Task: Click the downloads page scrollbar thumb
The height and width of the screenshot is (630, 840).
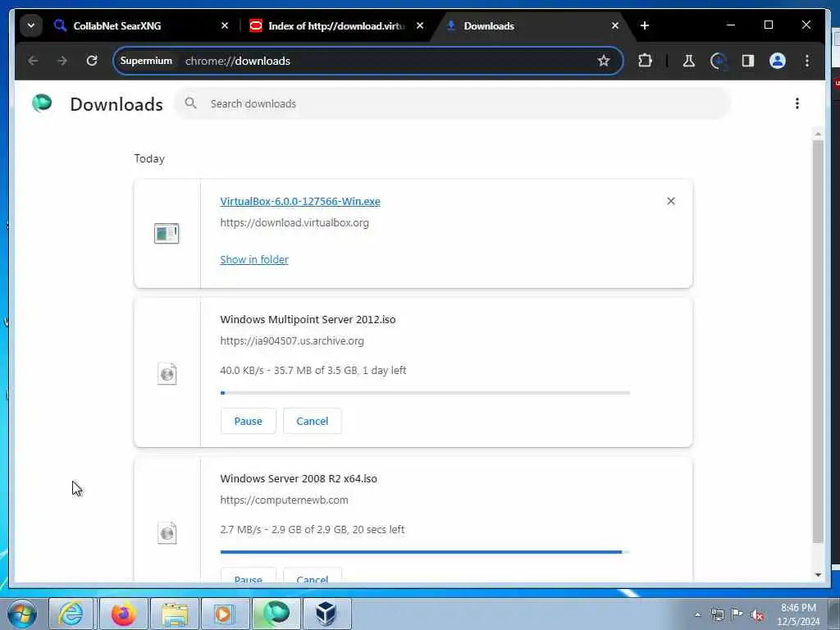Action: pyautogui.click(x=818, y=342)
